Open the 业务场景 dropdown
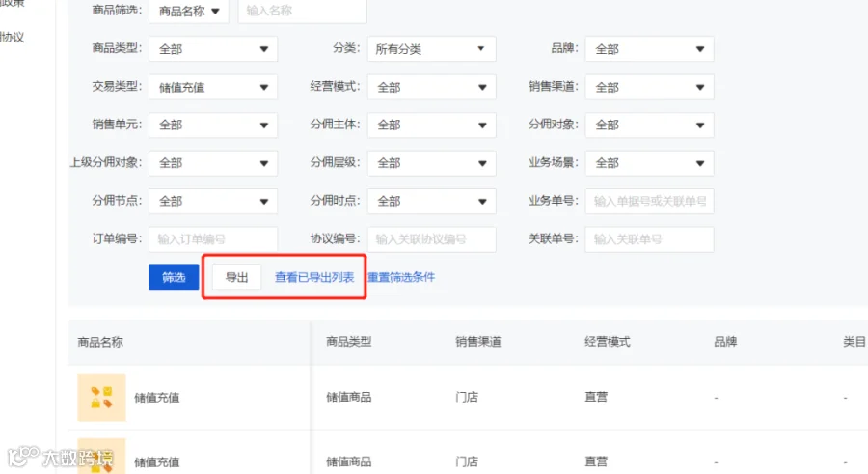This screenshot has height=474, width=868. 649,163
